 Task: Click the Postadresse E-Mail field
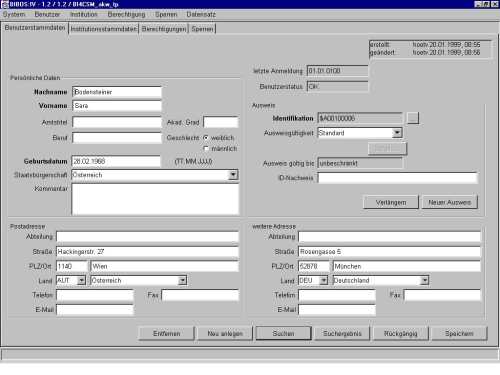(95, 310)
